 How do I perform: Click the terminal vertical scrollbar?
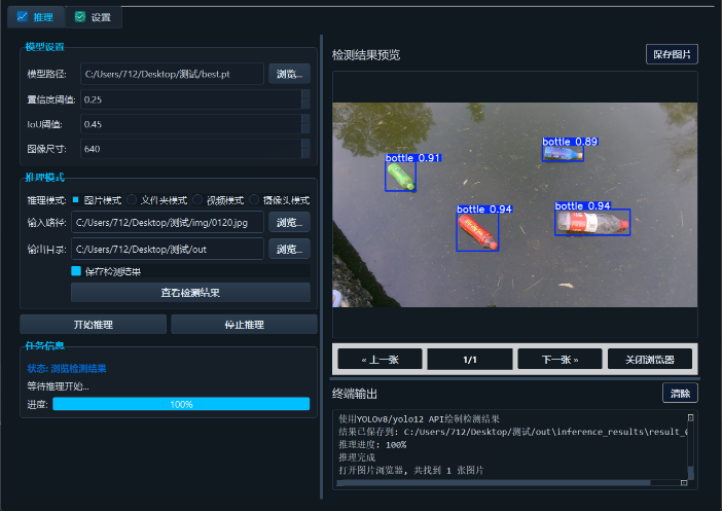(690, 472)
